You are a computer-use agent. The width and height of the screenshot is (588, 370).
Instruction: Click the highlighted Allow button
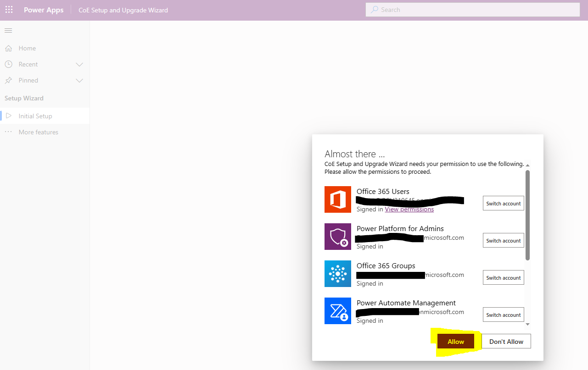(455, 341)
